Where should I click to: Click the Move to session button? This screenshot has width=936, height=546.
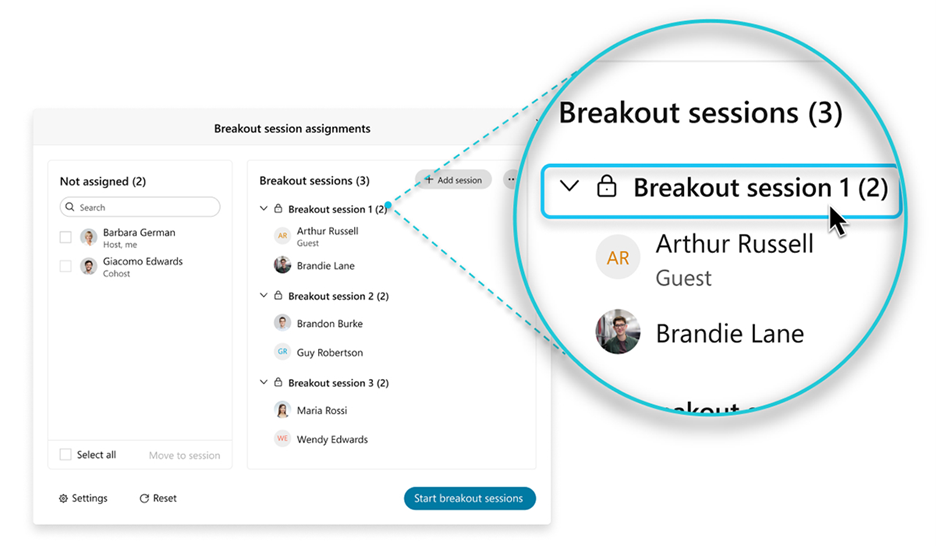point(184,455)
